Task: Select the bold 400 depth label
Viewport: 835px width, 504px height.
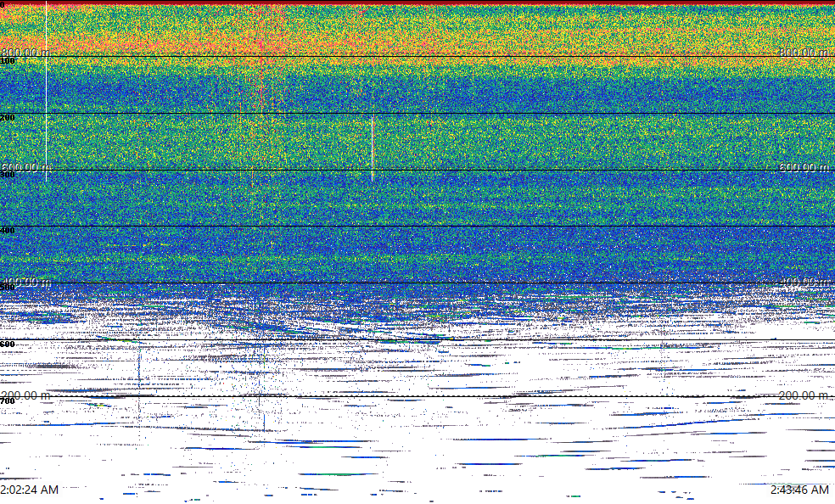Action: 8,231
